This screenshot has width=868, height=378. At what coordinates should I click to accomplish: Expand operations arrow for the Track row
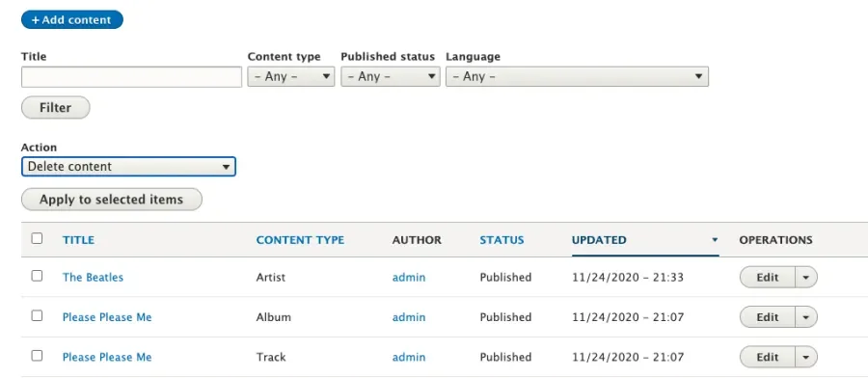pos(806,357)
